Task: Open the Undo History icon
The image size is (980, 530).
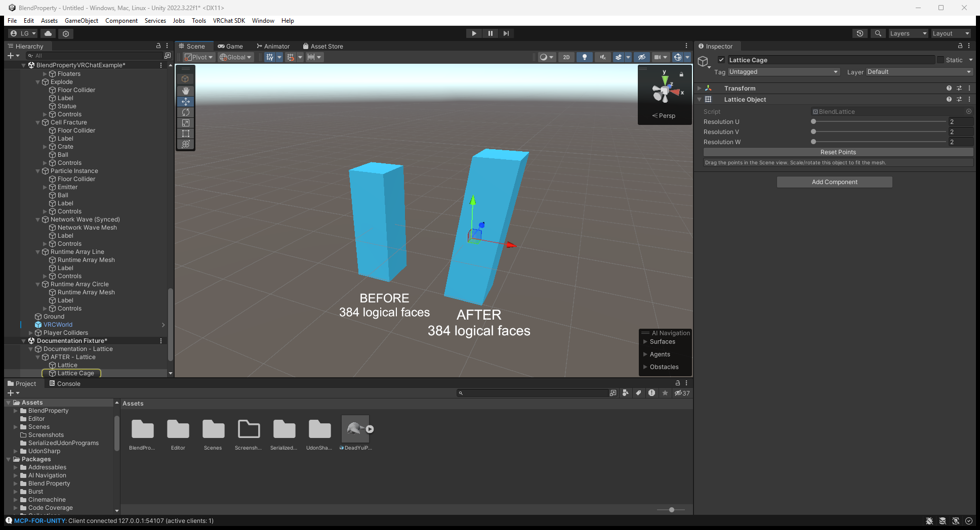Action: (x=860, y=33)
